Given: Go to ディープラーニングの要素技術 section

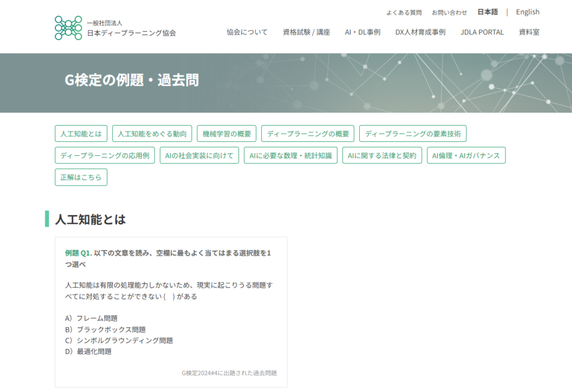Looking at the screenshot, I should [413, 134].
